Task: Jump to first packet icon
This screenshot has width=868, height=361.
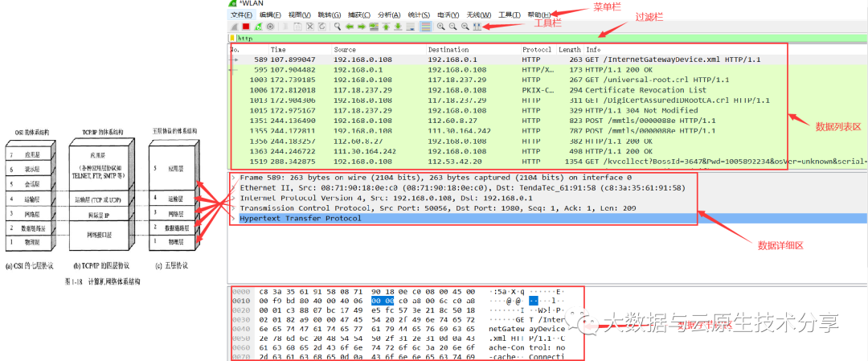Action: tap(386, 27)
